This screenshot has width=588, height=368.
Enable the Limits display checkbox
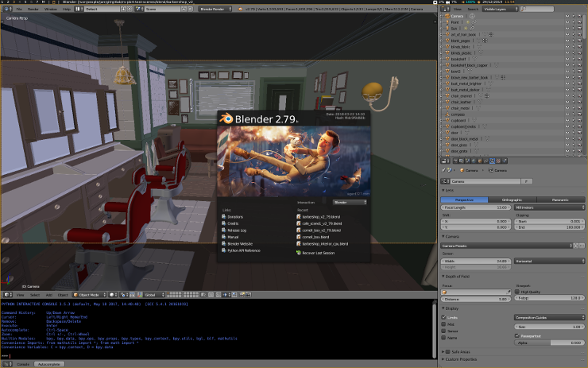pos(443,318)
